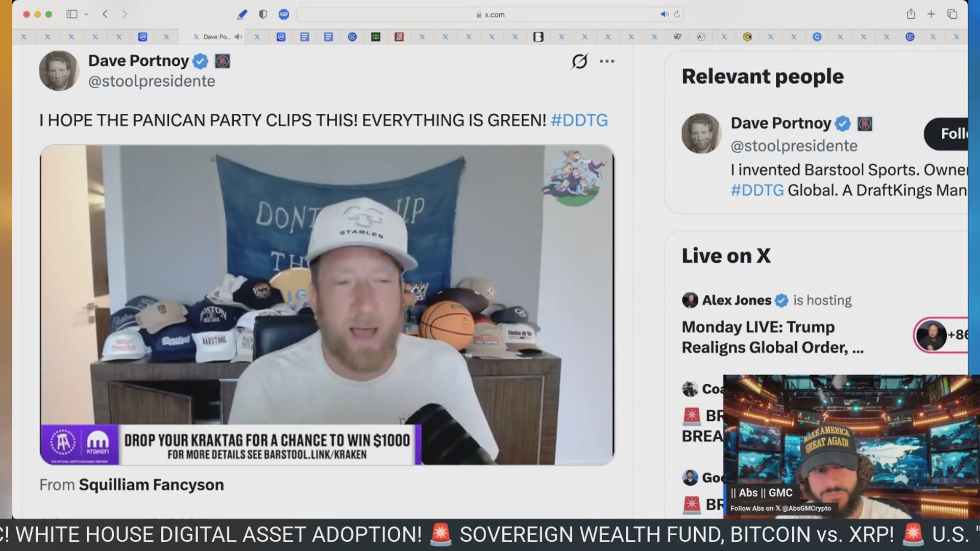
Task: Click the blue pen extension icon
Action: pos(242,14)
